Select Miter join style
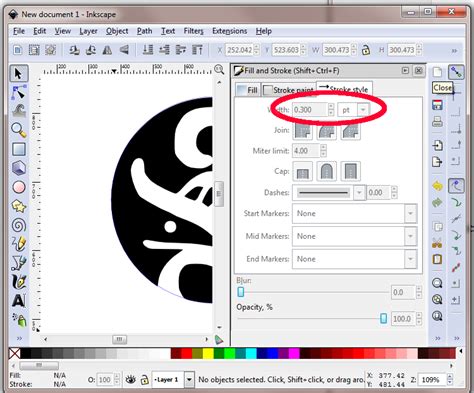 302,130
